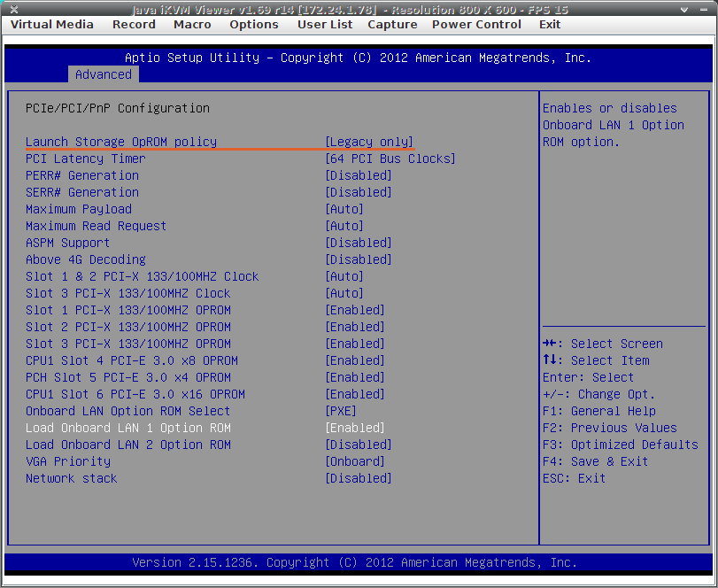The width and height of the screenshot is (718, 588).
Task: Click the Maximum Payload Auto value
Action: [344, 209]
